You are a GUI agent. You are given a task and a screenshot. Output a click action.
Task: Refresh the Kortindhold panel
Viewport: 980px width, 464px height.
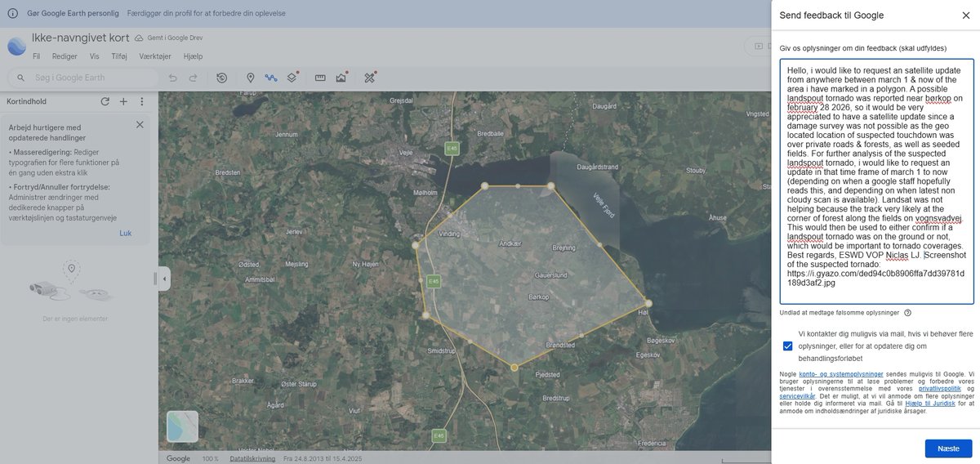(x=105, y=101)
